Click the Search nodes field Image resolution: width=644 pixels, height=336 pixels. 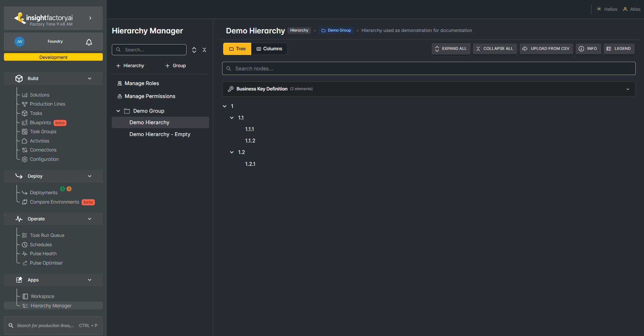coord(429,69)
